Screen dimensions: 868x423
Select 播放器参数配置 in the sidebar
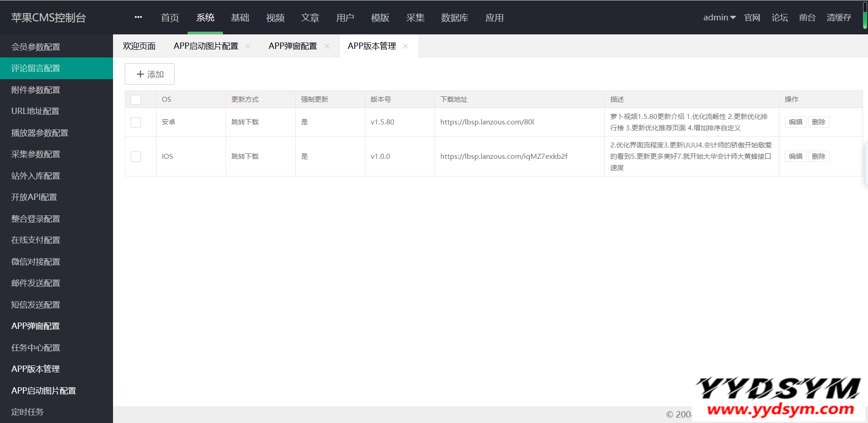tap(40, 133)
